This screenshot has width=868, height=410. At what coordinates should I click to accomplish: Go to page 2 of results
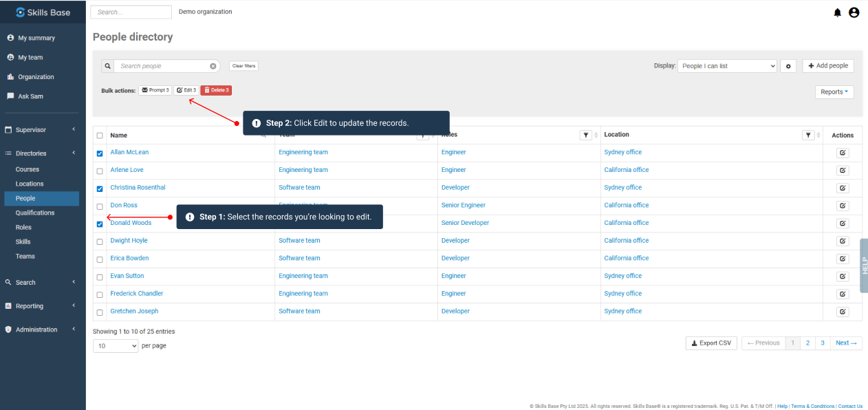(807, 343)
